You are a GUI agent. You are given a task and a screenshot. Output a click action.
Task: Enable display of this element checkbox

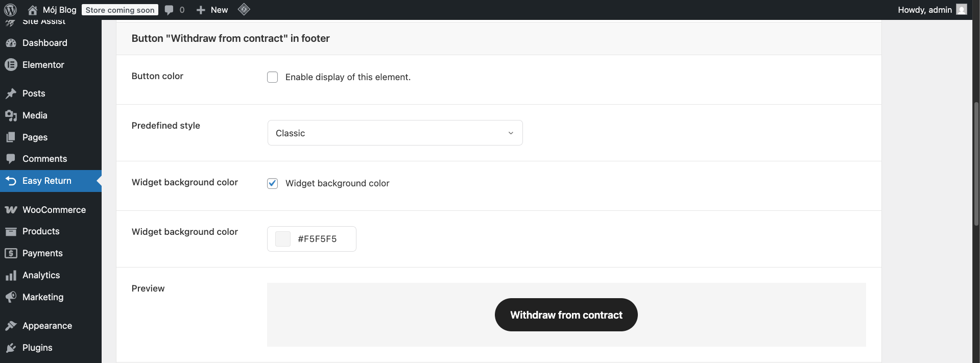click(273, 77)
